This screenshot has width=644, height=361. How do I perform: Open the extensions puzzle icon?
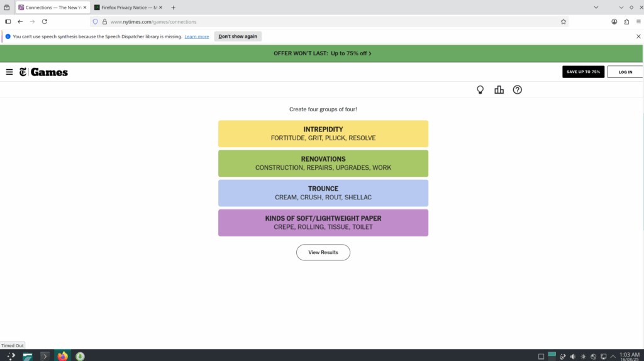(x=626, y=21)
